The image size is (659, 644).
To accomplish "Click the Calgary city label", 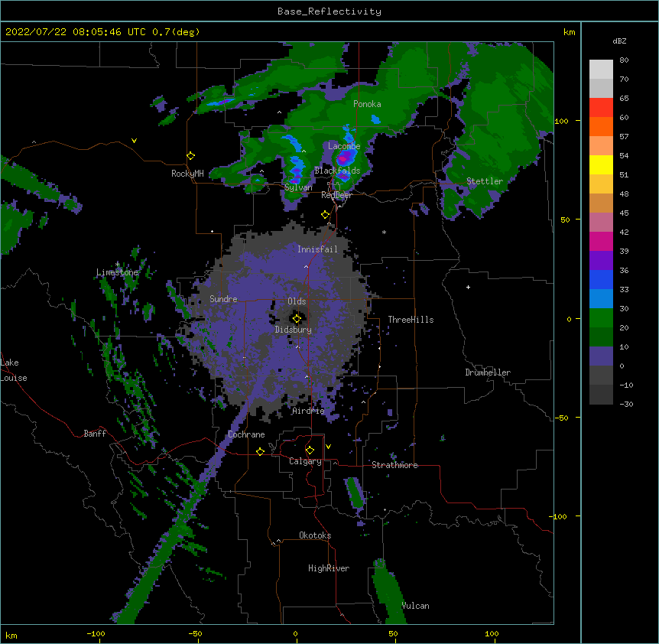I will 305,461.
